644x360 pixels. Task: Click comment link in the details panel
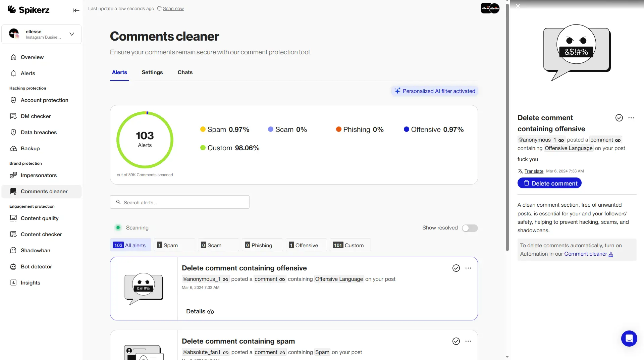[605, 140]
